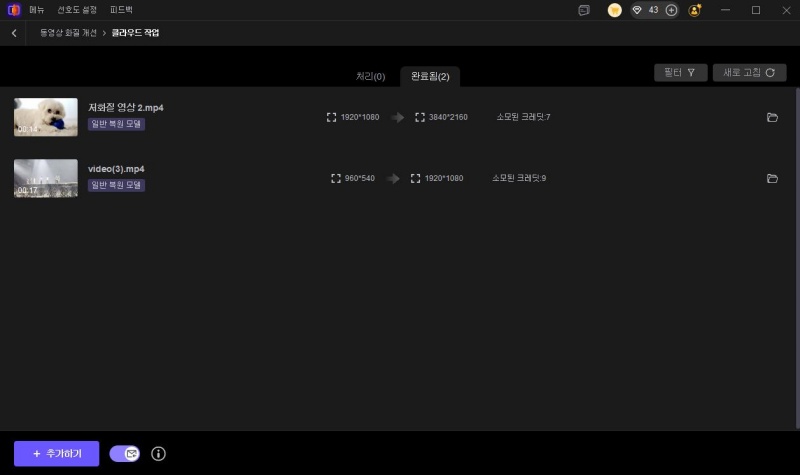800x475 pixels.
Task: Select file name 저화질 영상 2.mp4
Action: (126, 108)
